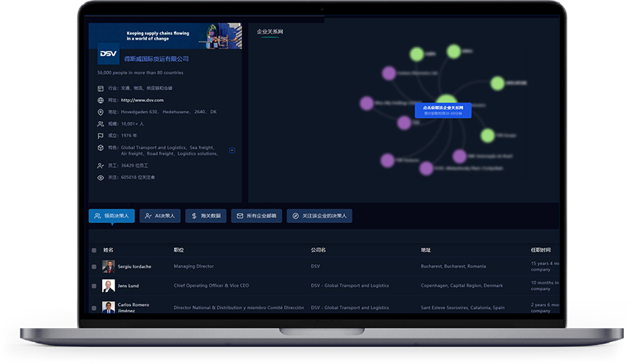
Task: Open the 关注该企业的决策人 tab
Action: pyautogui.click(x=319, y=216)
